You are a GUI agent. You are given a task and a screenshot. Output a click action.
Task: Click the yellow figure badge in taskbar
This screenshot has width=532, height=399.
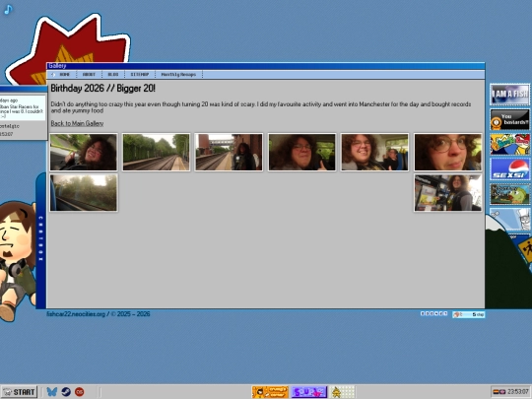343,392
